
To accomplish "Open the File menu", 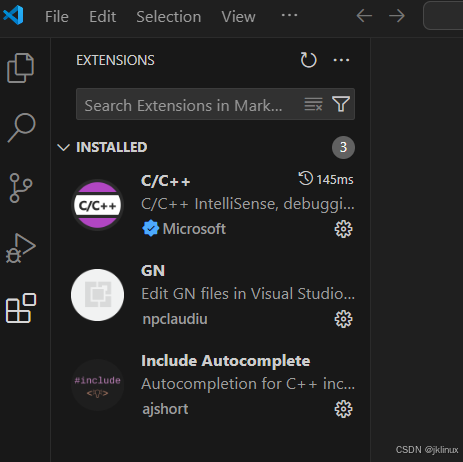I will [x=57, y=17].
